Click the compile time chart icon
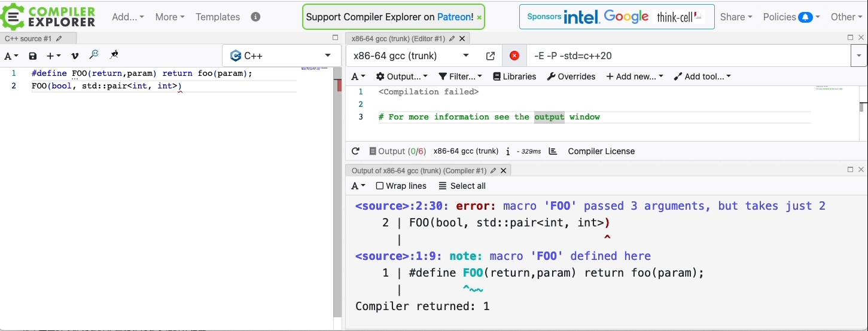This screenshot has height=331, width=868. tap(553, 151)
